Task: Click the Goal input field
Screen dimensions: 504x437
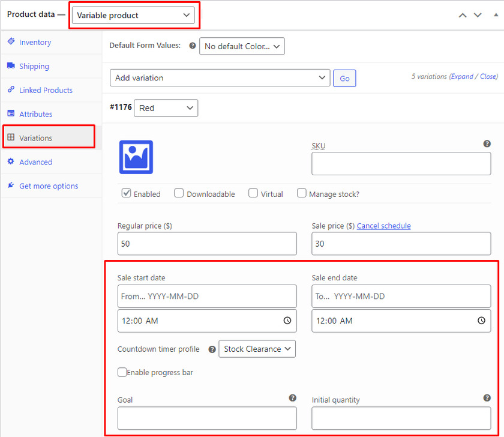Action: [207, 418]
